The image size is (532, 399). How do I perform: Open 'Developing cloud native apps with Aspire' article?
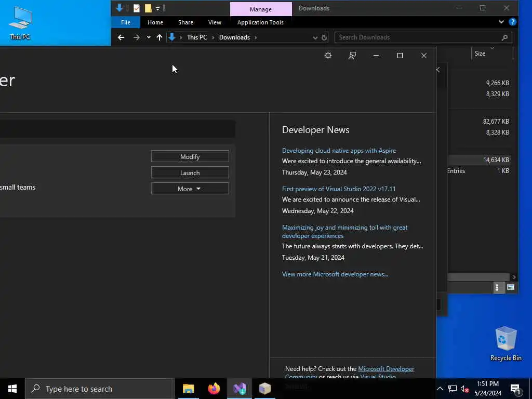pyautogui.click(x=339, y=150)
